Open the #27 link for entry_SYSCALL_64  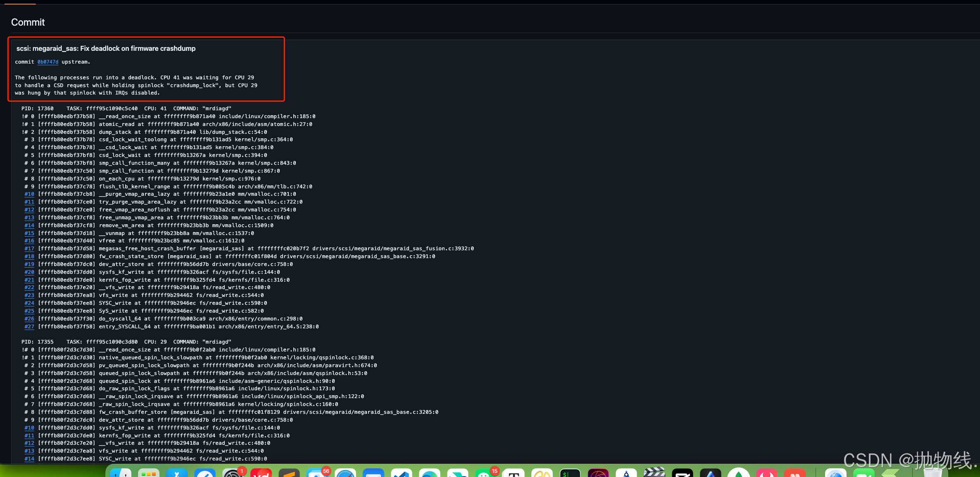coord(29,327)
